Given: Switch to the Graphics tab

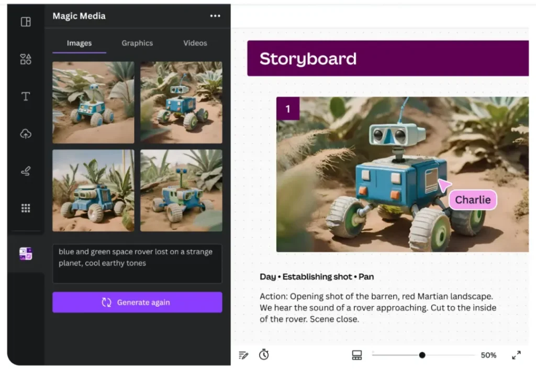Looking at the screenshot, I should 137,43.
